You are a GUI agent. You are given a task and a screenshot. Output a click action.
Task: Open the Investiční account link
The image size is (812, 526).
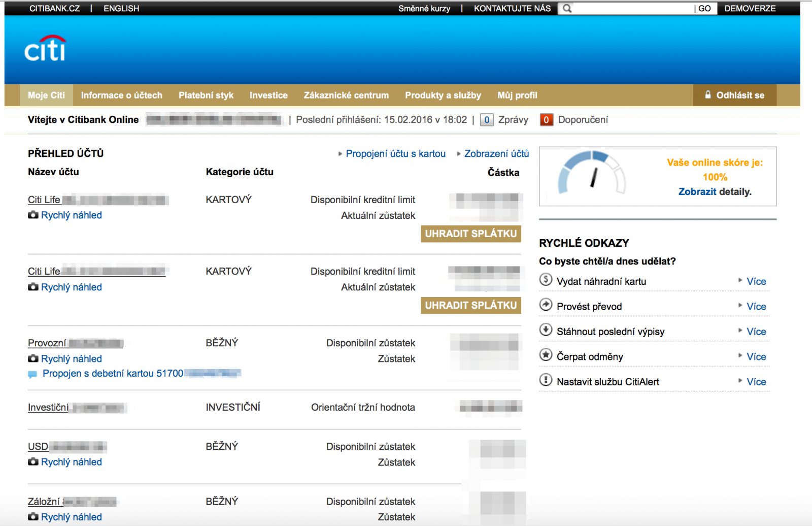pos(76,408)
